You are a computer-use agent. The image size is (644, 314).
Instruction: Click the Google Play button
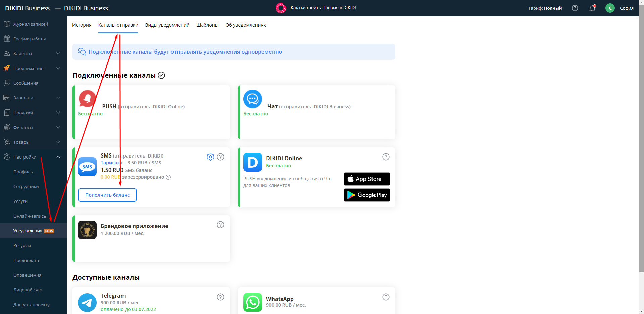click(367, 195)
